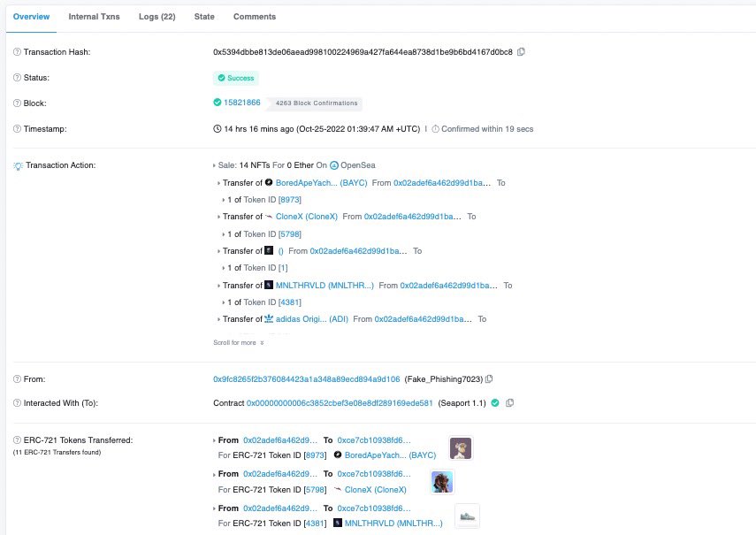
Task: Click the green Success status badge
Action: [236, 78]
